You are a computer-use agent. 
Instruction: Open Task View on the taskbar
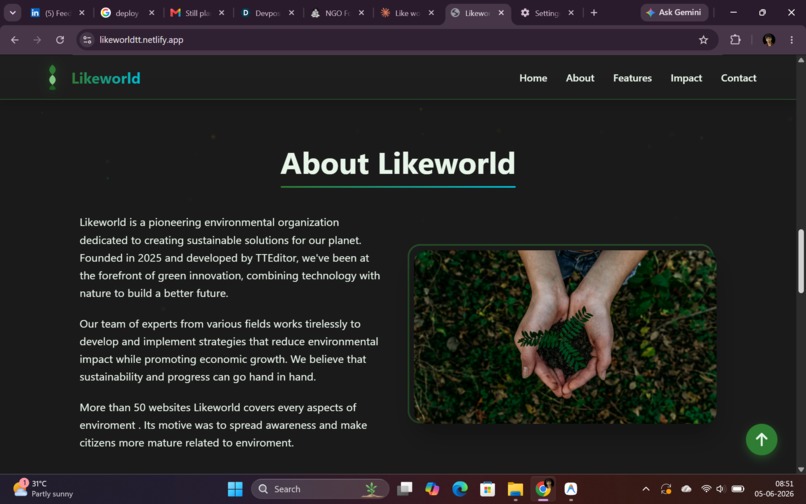(405, 489)
